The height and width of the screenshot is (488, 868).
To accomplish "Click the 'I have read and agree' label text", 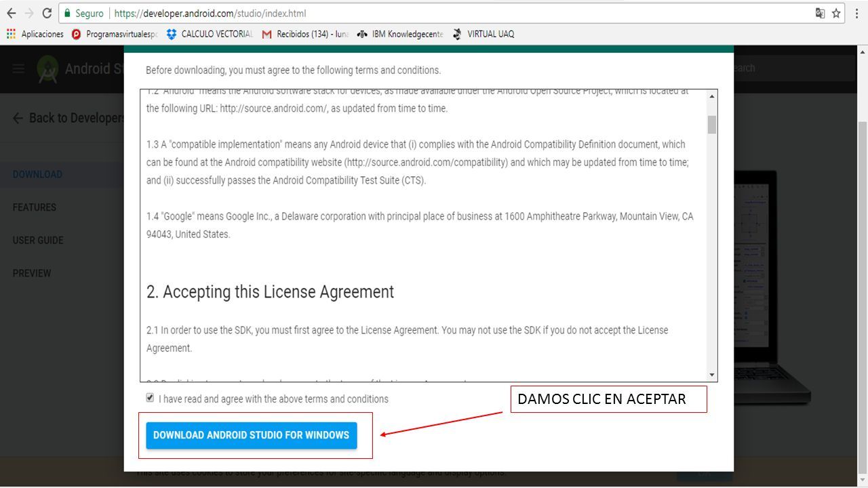I will pos(273,399).
